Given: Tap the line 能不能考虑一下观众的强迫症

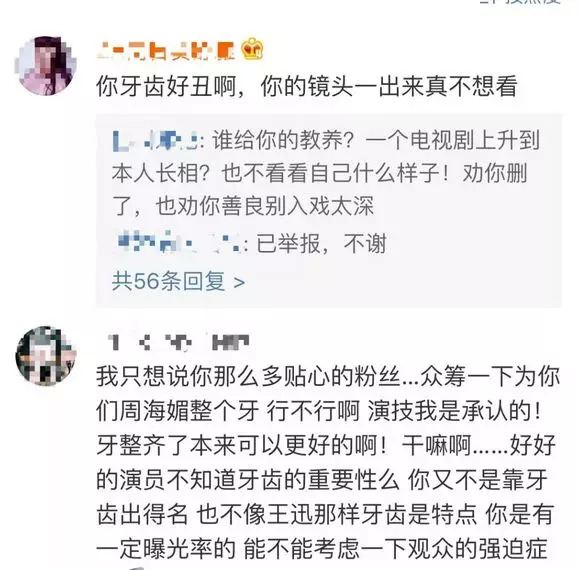Looking at the screenshot, I should 322,549.
